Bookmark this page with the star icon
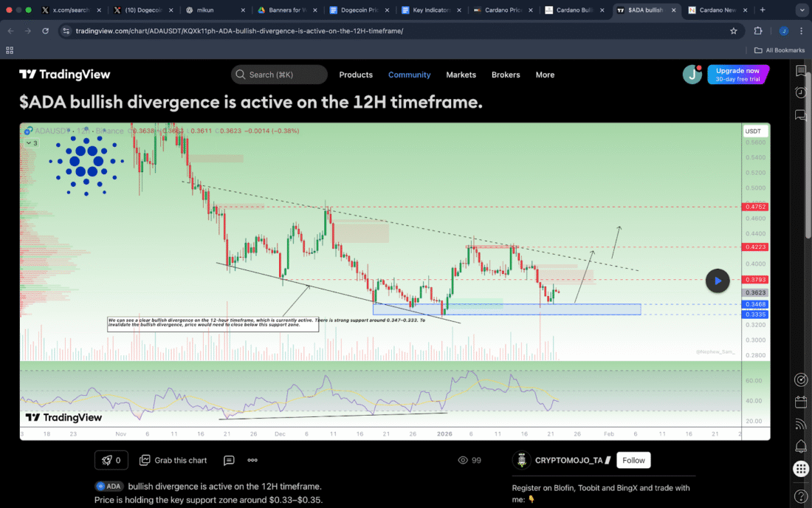Image resolution: width=812 pixels, height=508 pixels. [733, 31]
